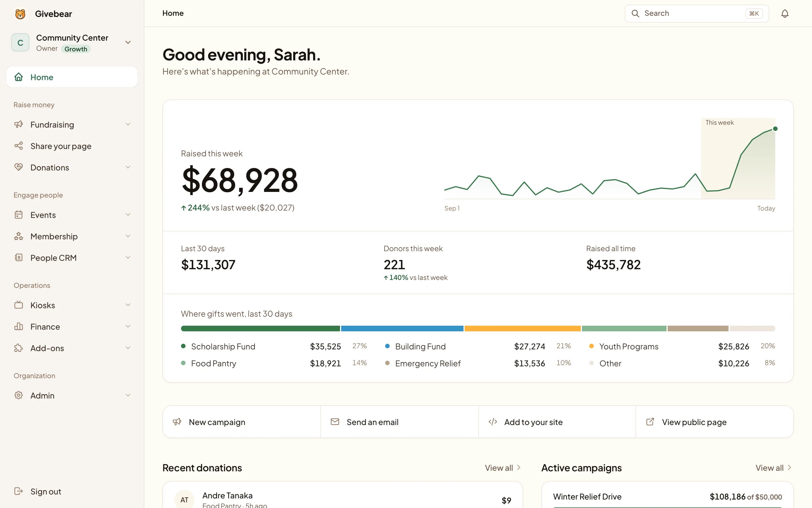Expand the Events submenu chevron
Screen dimensions: 812x508
click(x=128, y=214)
